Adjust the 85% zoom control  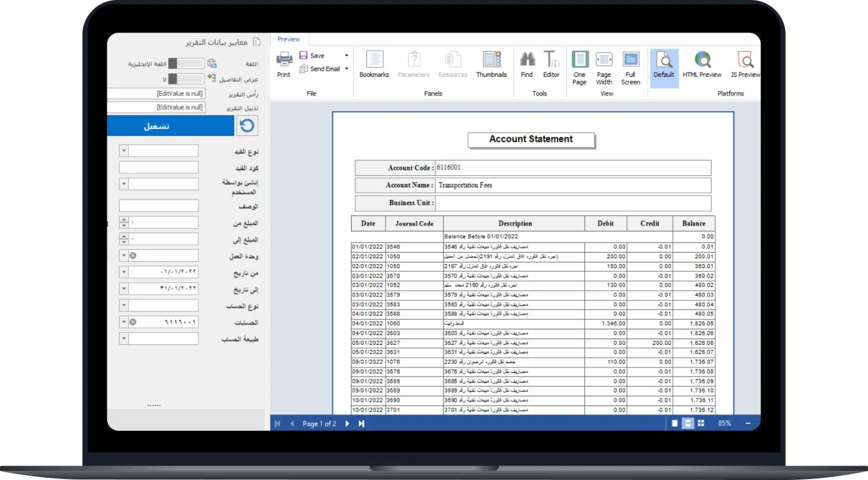724,423
